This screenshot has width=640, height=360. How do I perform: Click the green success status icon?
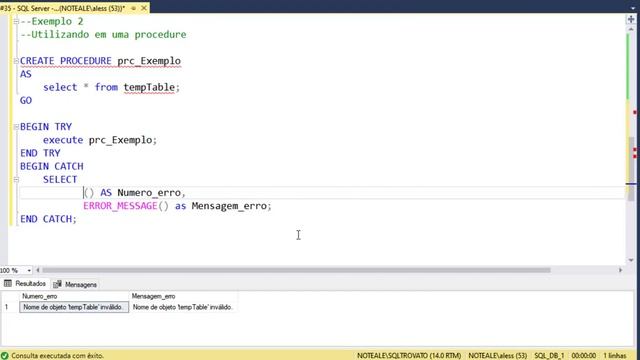coord(5,356)
